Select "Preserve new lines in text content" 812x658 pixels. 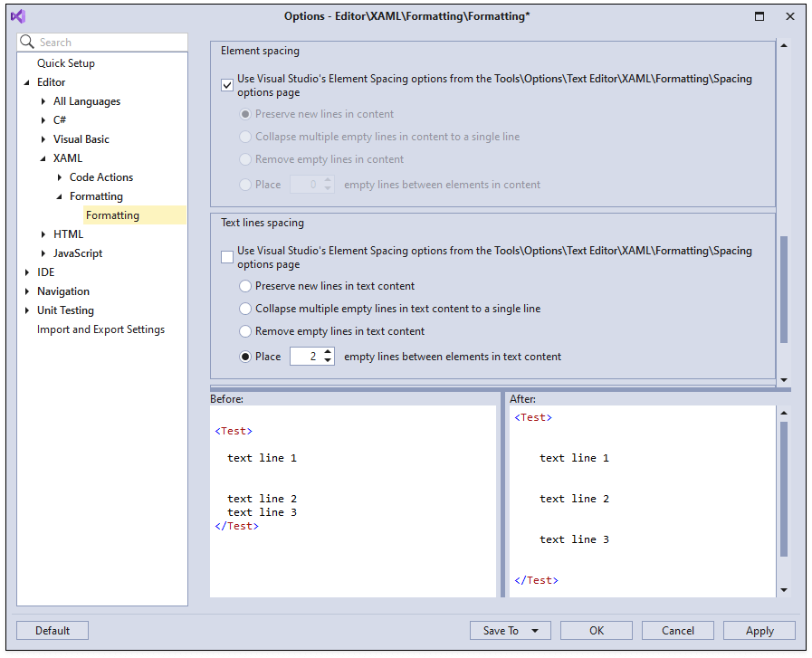[244, 284]
